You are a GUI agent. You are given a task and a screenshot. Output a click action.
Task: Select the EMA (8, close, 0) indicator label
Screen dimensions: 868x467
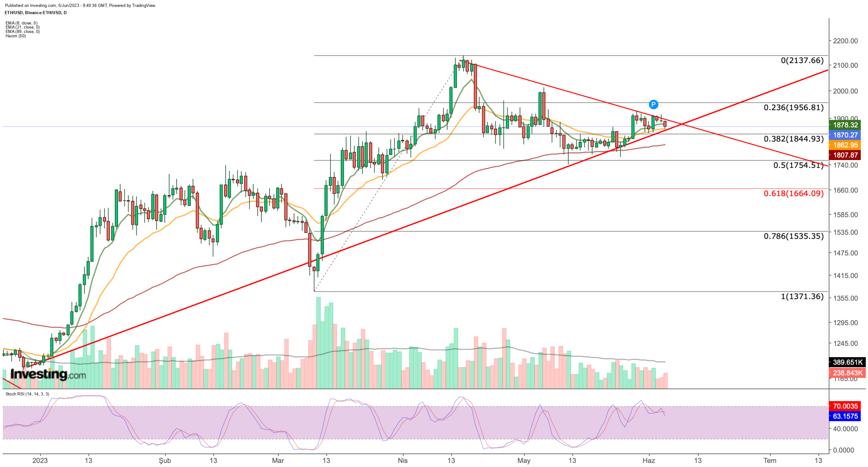(x=21, y=23)
